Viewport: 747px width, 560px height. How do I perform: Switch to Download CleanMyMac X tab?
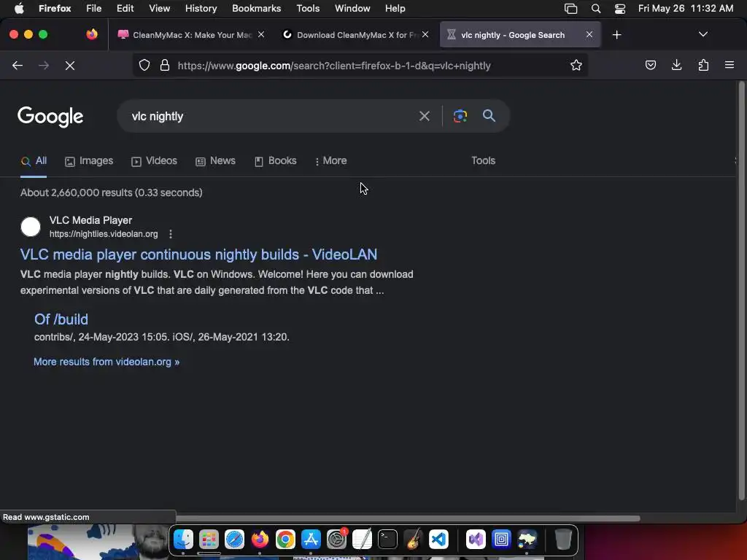coord(356,35)
